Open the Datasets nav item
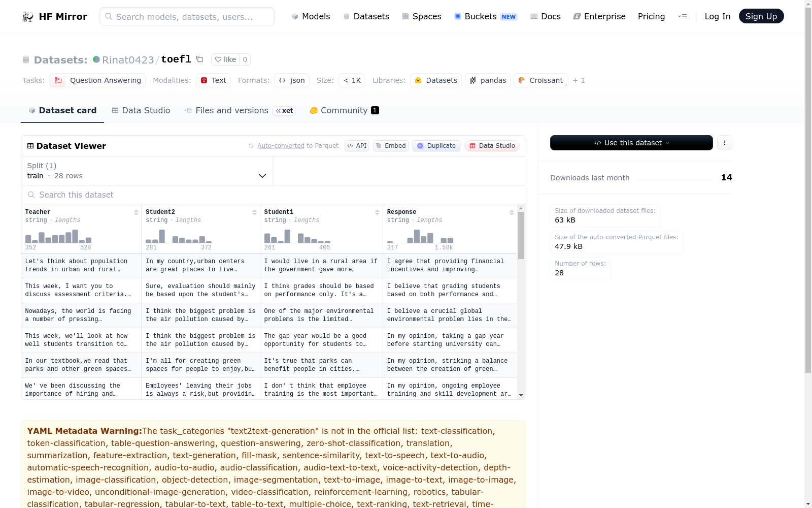The width and height of the screenshot is (812, 508). [x=366, y=16]
